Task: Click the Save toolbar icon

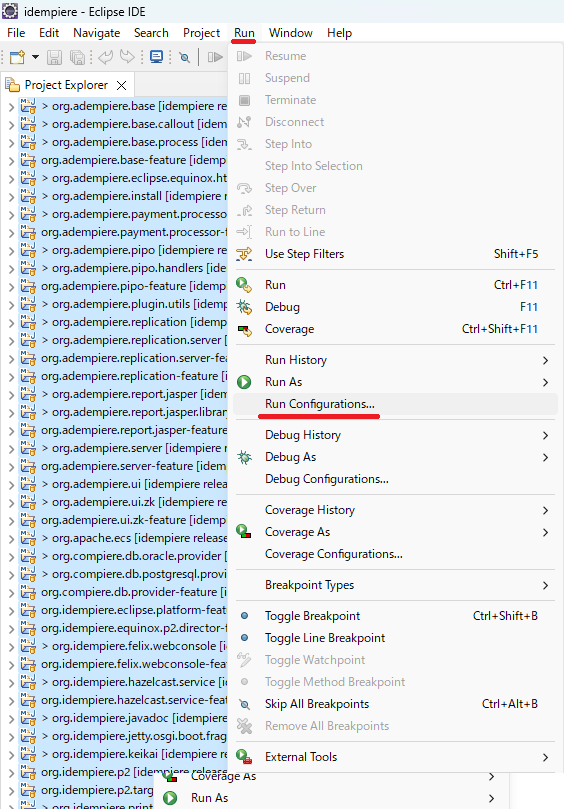Action: click(x=54, y=57)
